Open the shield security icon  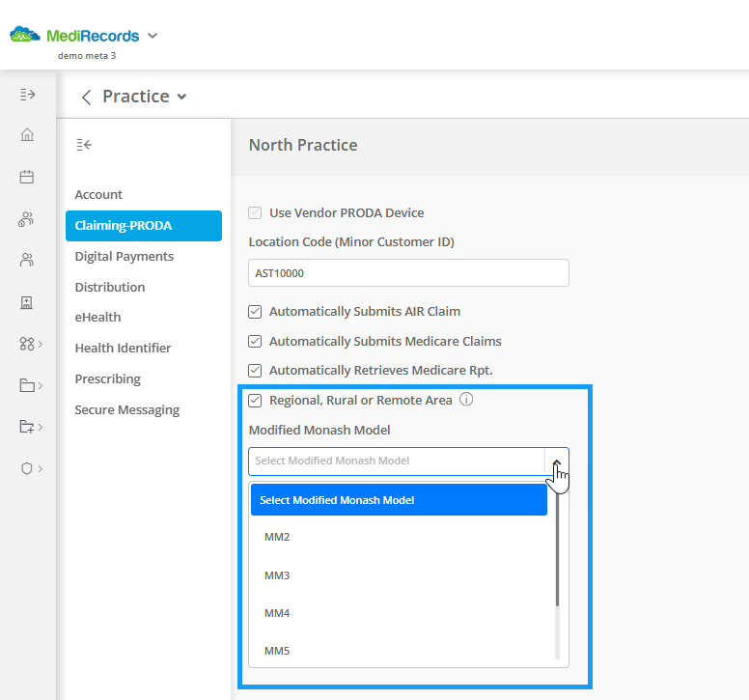click(27, 468)
